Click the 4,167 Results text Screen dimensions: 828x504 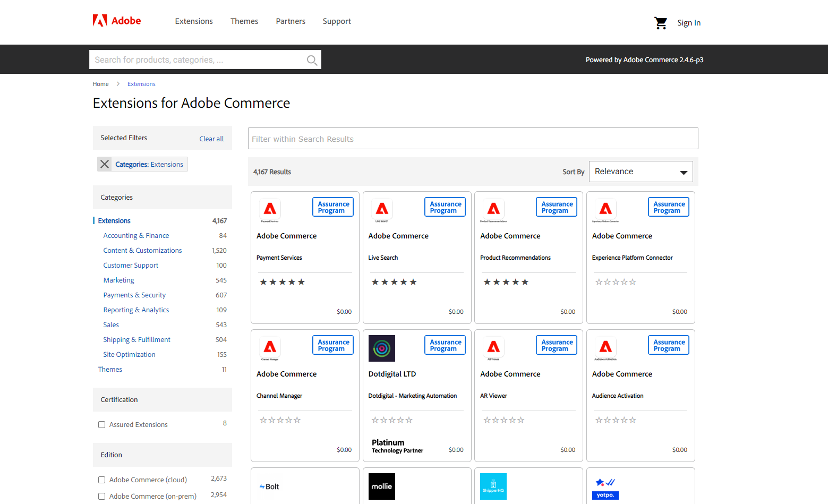(x=272, y=172)
